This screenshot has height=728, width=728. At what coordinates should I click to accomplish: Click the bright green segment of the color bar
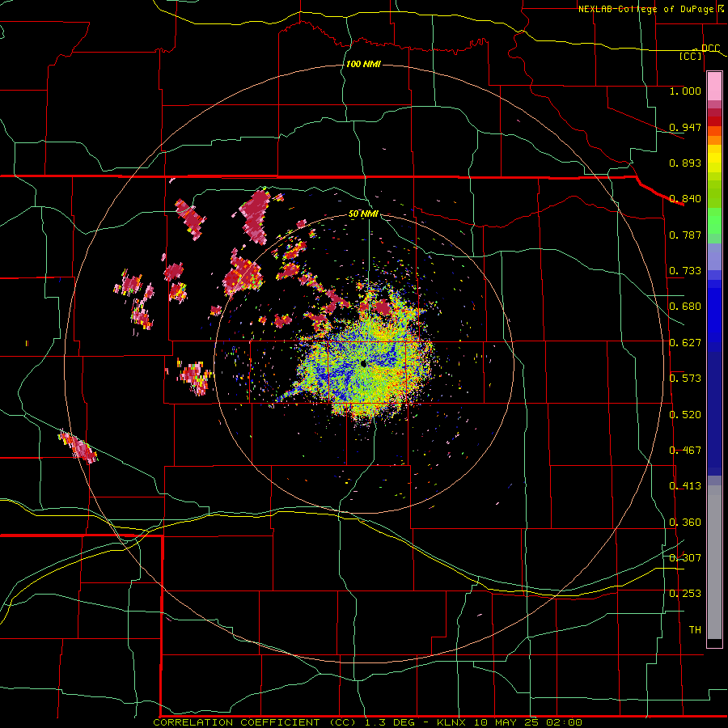click(x=714, y=221)
